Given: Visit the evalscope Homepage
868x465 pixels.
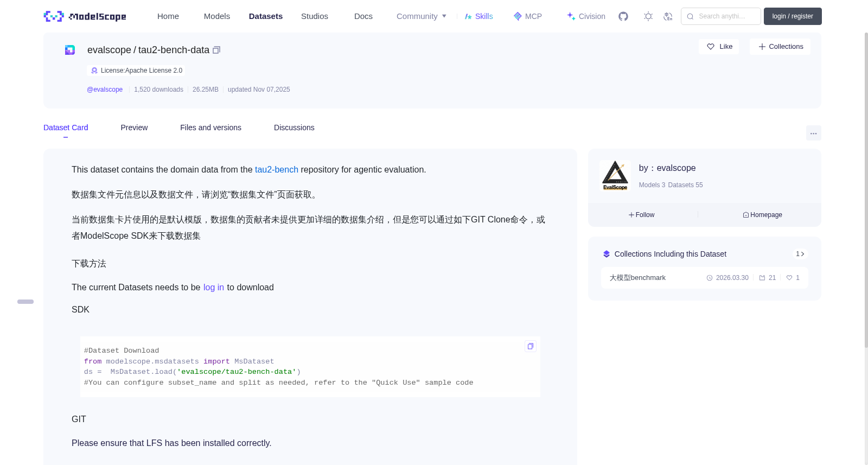Looking at the screenshot, I should (762, 215).
